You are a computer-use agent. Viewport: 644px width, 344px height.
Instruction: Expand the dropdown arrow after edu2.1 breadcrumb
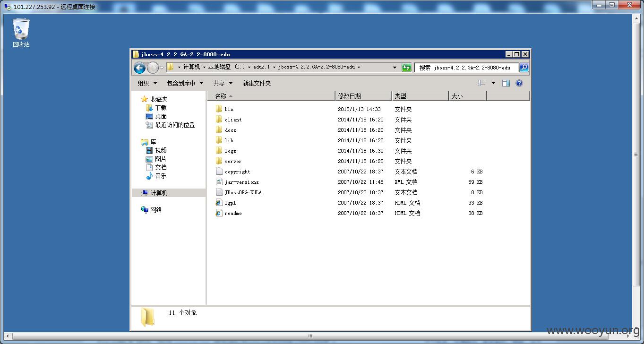point(274,67)
